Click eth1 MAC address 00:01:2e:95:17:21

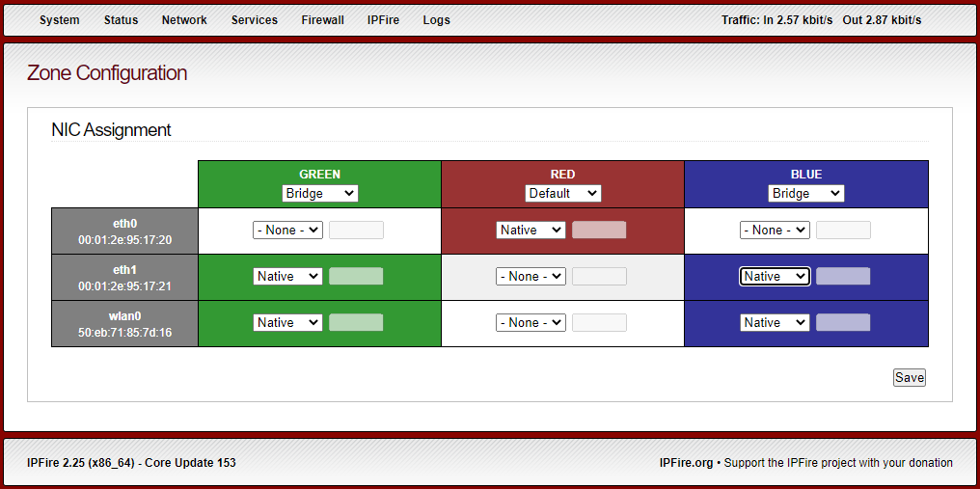125,286
